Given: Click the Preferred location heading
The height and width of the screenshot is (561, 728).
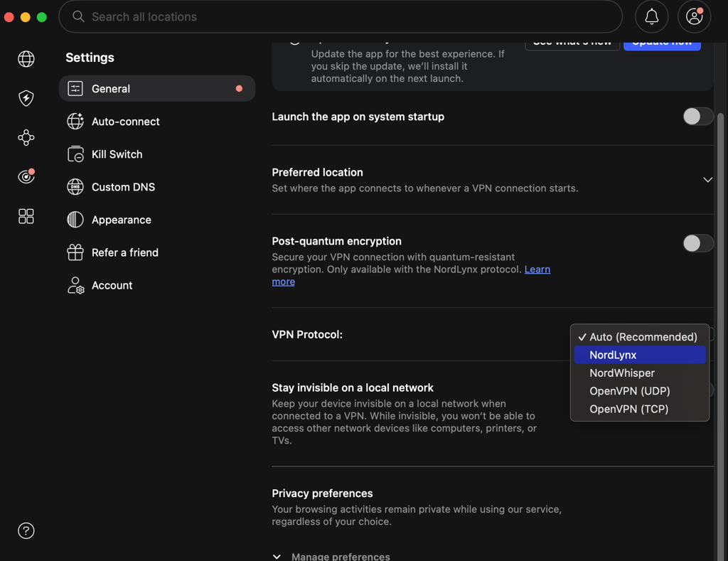Looking at the screenshot, I should coord(317,172).
